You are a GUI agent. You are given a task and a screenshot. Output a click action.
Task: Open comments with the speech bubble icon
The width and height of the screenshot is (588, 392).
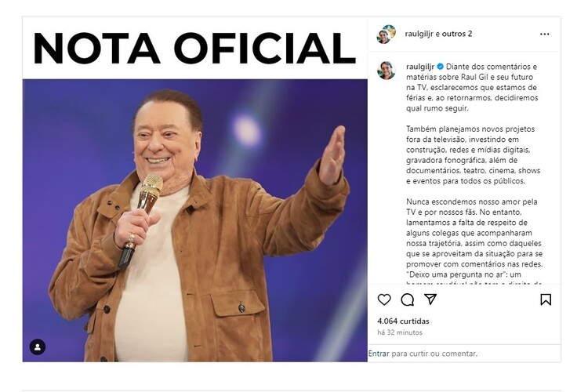pos(407,299)
